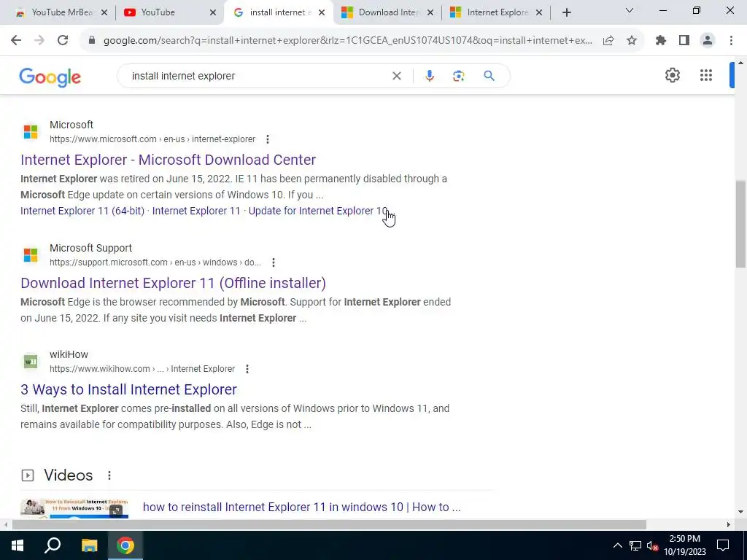The height and width of the screenshot is (560, 747).
Task: Open options menu for Videos section
Action: point(109,475)
